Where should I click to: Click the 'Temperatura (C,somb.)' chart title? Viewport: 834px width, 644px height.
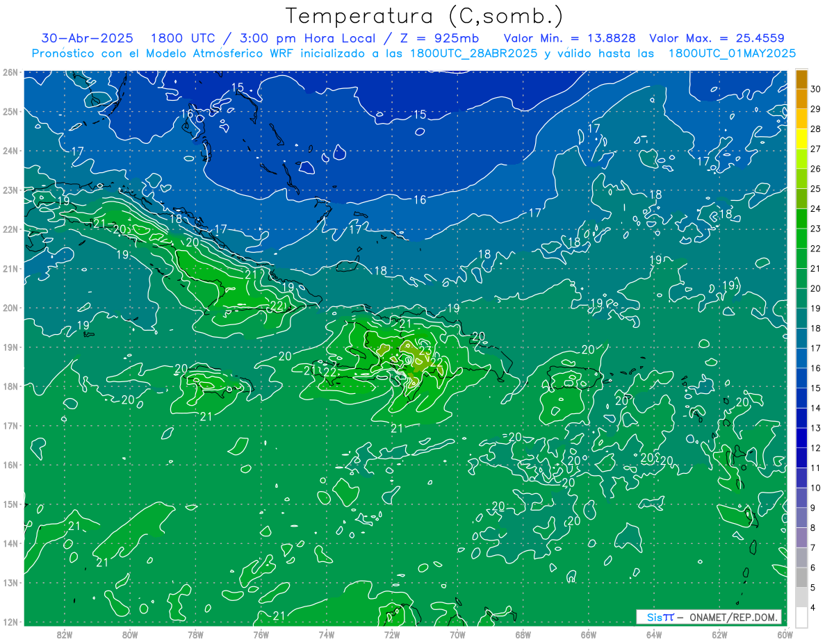[425, 15]
